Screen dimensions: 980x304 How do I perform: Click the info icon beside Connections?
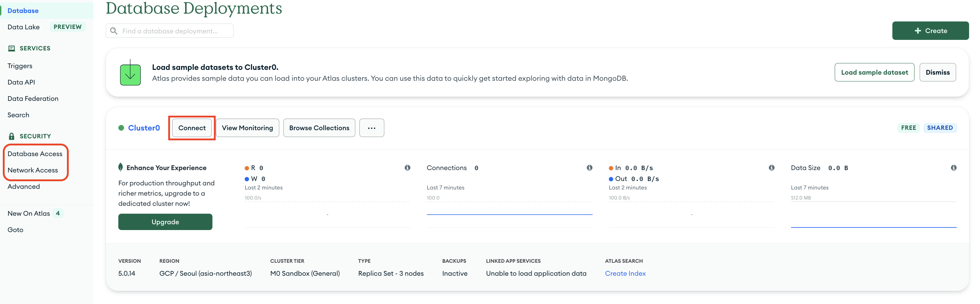[589, 168]
